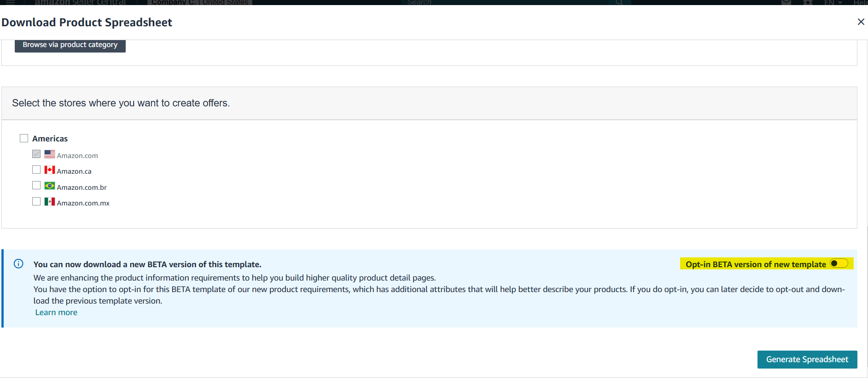Click the Canada flag icon
Image resolution: width=868 pixels, height=381 pixels.
click(x=50, y=170)
